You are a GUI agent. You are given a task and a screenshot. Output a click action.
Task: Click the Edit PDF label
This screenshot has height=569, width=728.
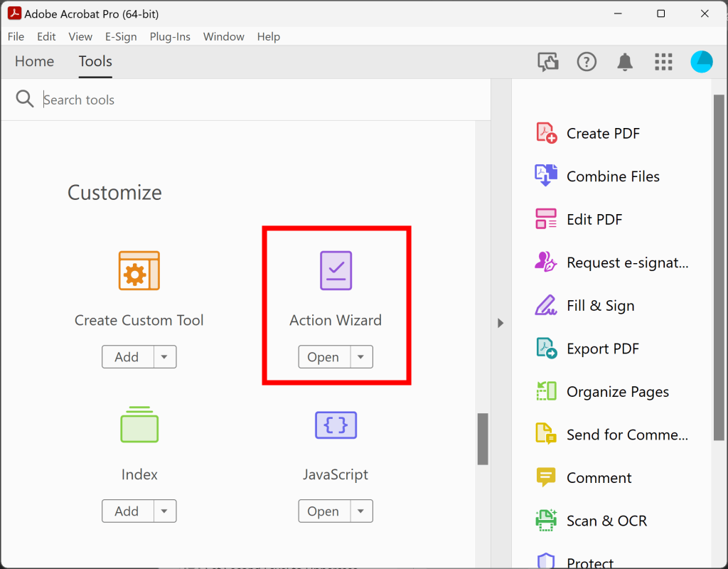(594, 219)
